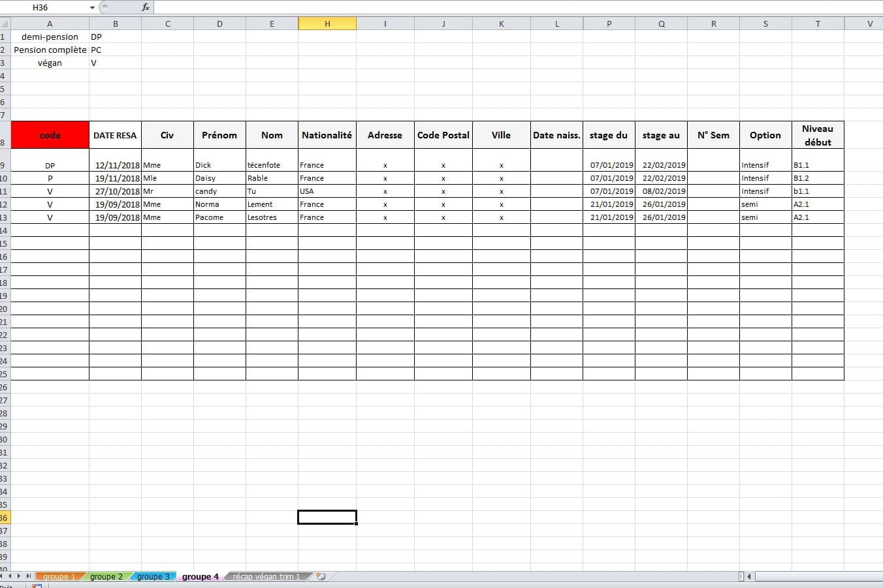Click the level cell 'b1.1'
Screen dimensions: 883x588
(818, 191)
